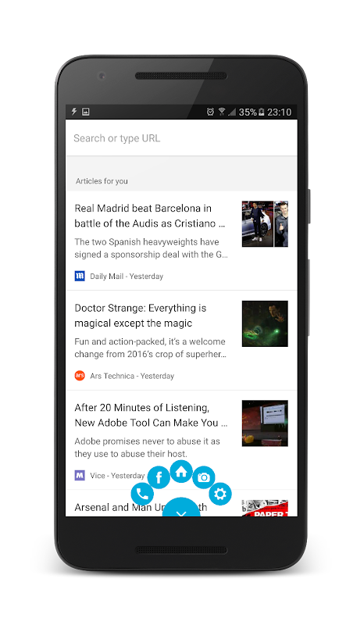Collapse the floating menu with down chevron

tap(181, 507)
